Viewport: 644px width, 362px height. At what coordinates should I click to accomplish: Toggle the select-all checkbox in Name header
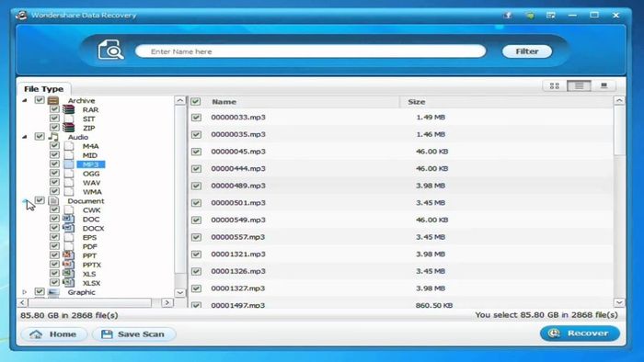pos(196,101)
